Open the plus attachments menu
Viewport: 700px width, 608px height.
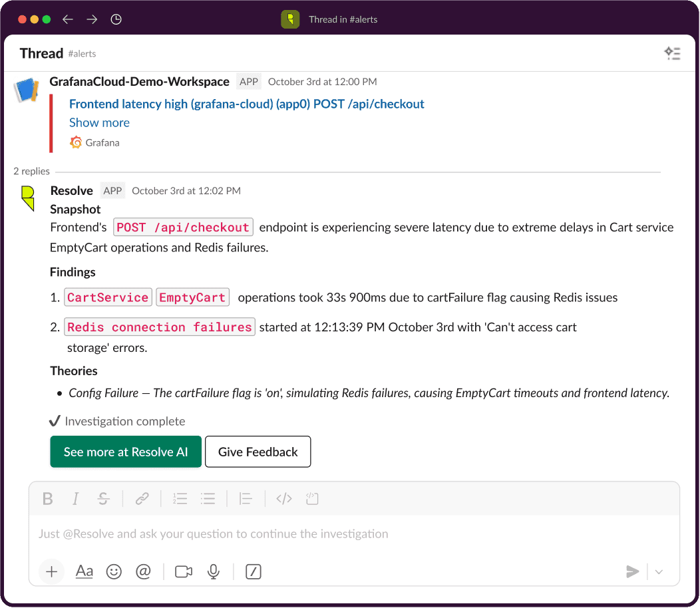coord(52,571)
